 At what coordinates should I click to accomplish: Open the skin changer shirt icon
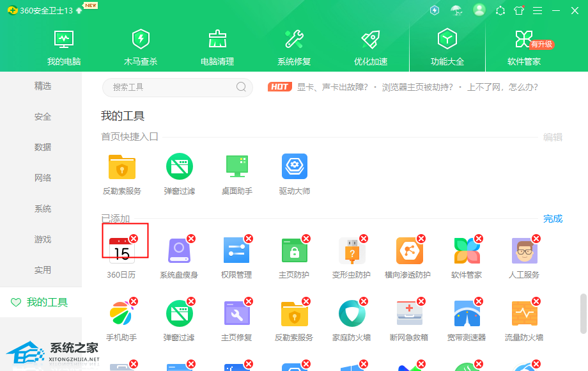point(519,11)
